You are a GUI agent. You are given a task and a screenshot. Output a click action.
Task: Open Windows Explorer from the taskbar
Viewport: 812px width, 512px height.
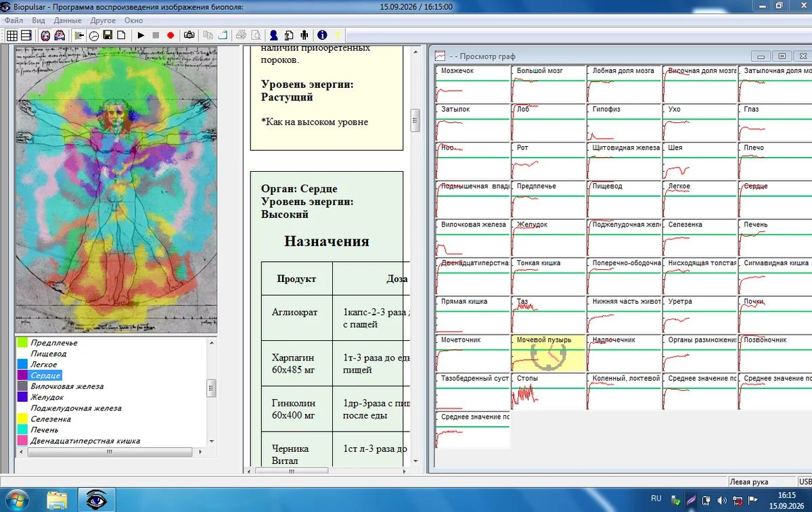(x=57, y=500)
